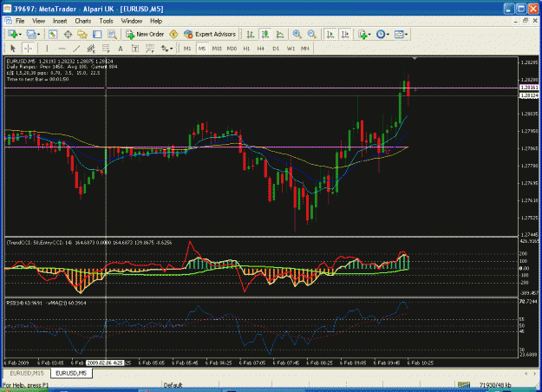Select the crosshair tool
The height and width of the screenshot is (392, 542).
tap(28, 49)
